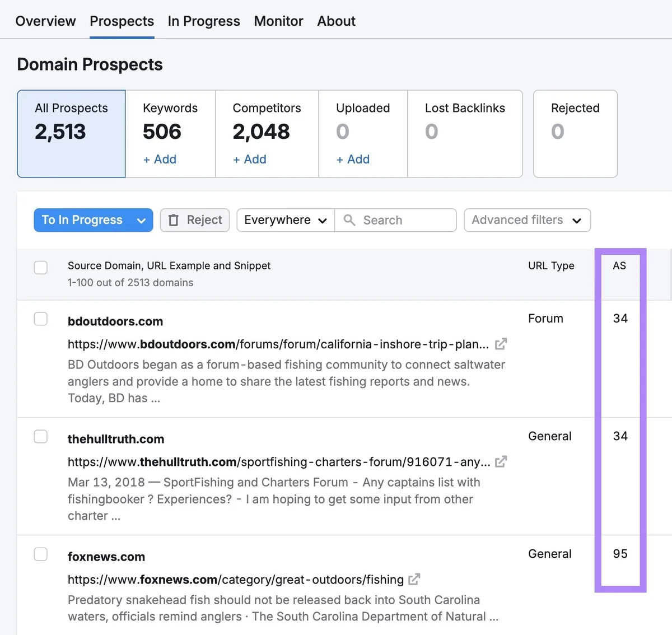Viewport: 672px width, 635px height.
Task: Click the 1-100 out of 2513 domains text
Action: tap(130, 283)
